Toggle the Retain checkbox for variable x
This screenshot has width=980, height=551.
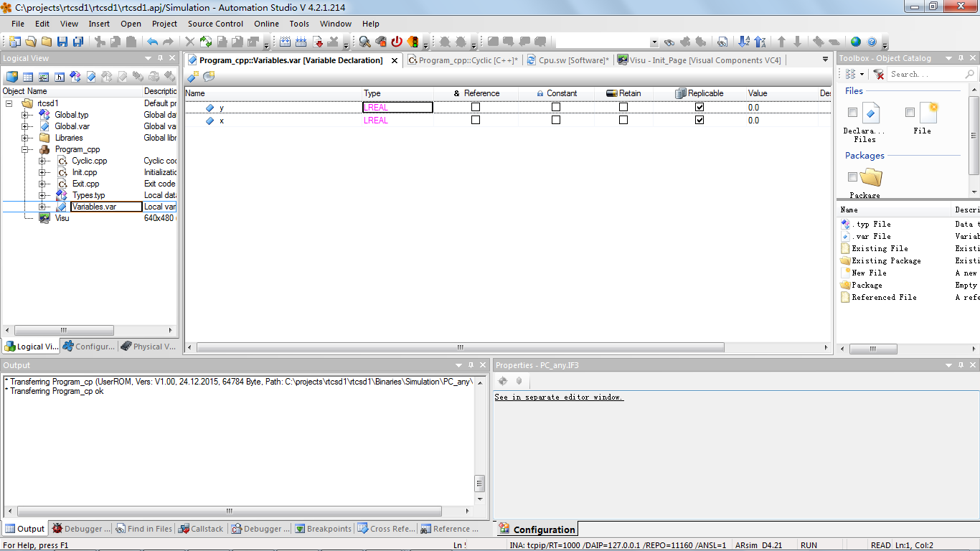tap(623, 120)
